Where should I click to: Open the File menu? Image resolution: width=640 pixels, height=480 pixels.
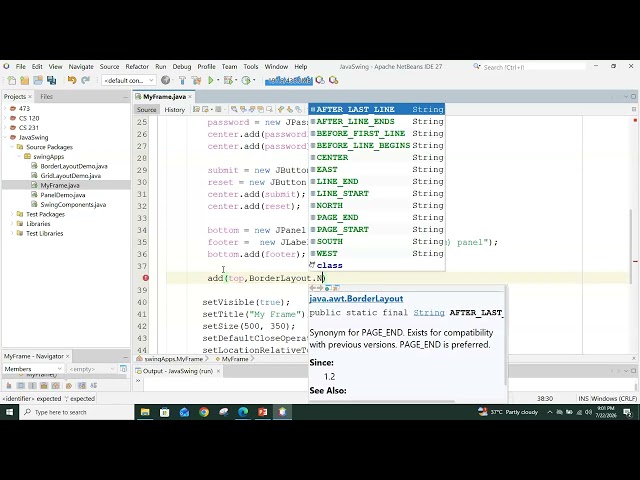(20, 67)
